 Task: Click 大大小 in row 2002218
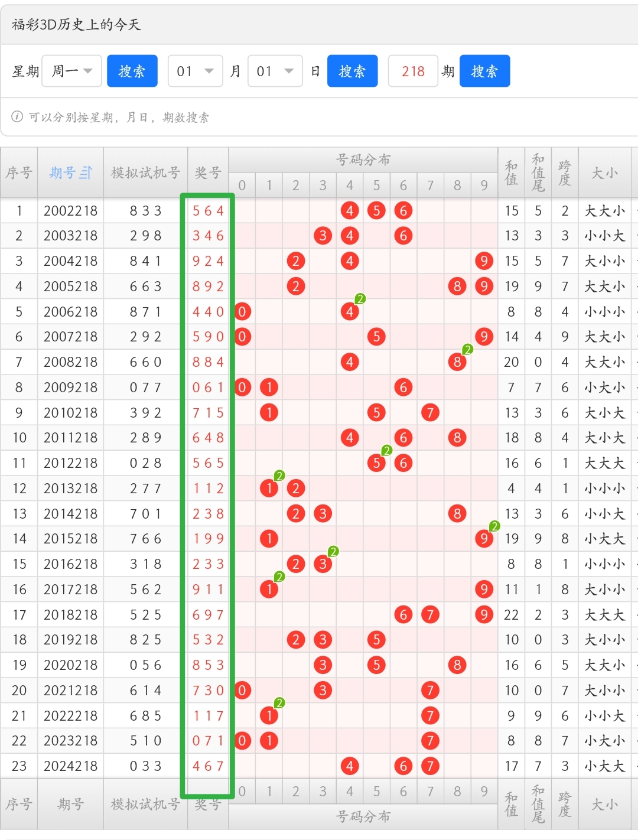click(604, 211)
